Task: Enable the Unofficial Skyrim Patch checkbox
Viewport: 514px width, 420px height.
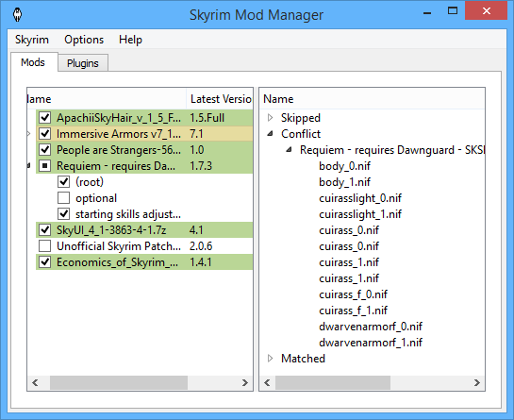Action: [x=45, y=246]
